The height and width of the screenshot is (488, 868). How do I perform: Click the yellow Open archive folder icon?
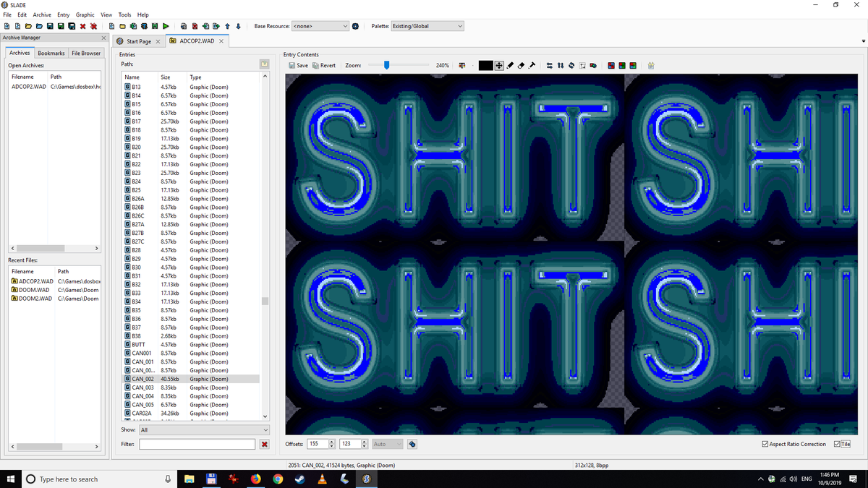(x=29, y=26)
